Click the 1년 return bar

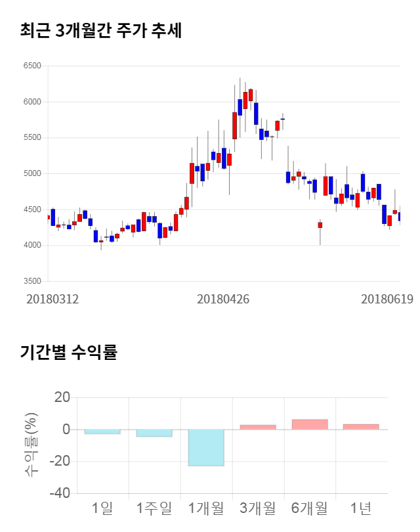point(361,427)
